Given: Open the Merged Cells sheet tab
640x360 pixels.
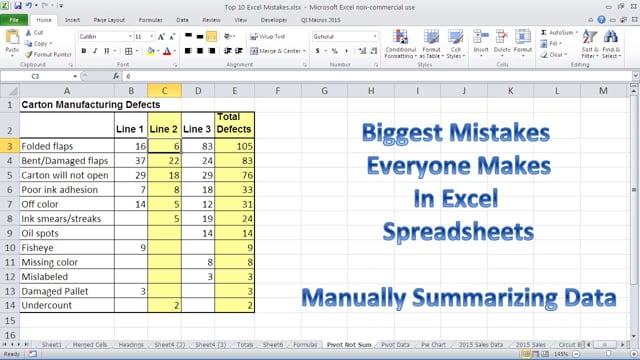Looking at the screenshot, I should (89, 345).
